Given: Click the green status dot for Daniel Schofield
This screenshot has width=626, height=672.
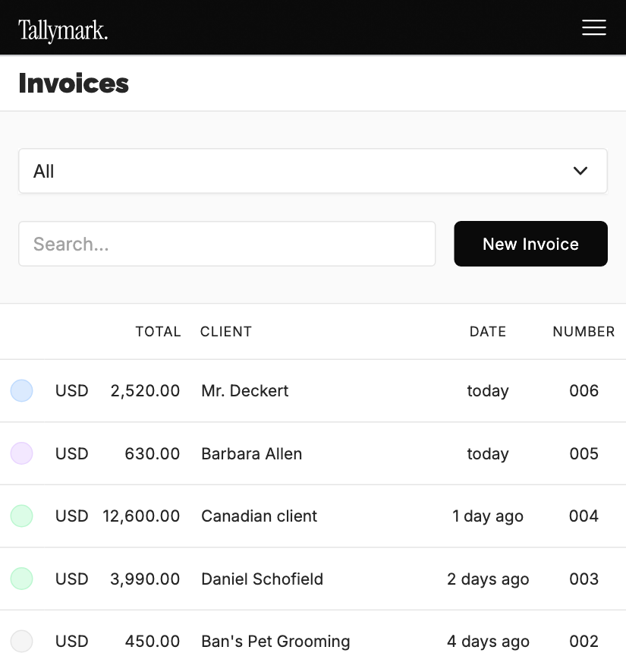Looking at the screenshot, I should point(21,579).
